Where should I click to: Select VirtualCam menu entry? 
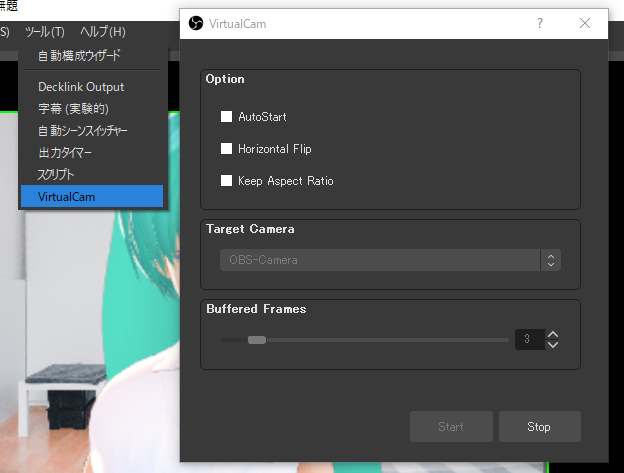tap(92, 196)
